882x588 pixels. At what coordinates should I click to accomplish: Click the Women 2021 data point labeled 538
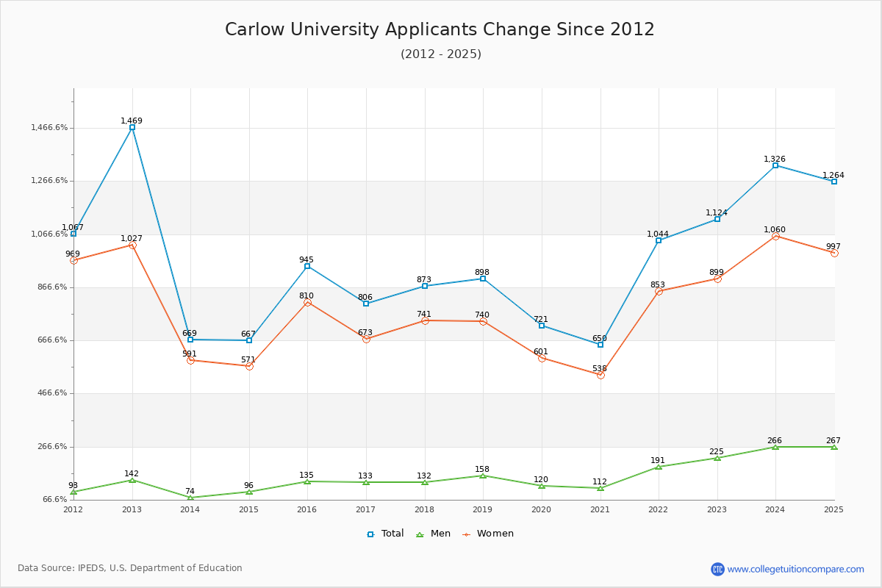coord(600,375)
